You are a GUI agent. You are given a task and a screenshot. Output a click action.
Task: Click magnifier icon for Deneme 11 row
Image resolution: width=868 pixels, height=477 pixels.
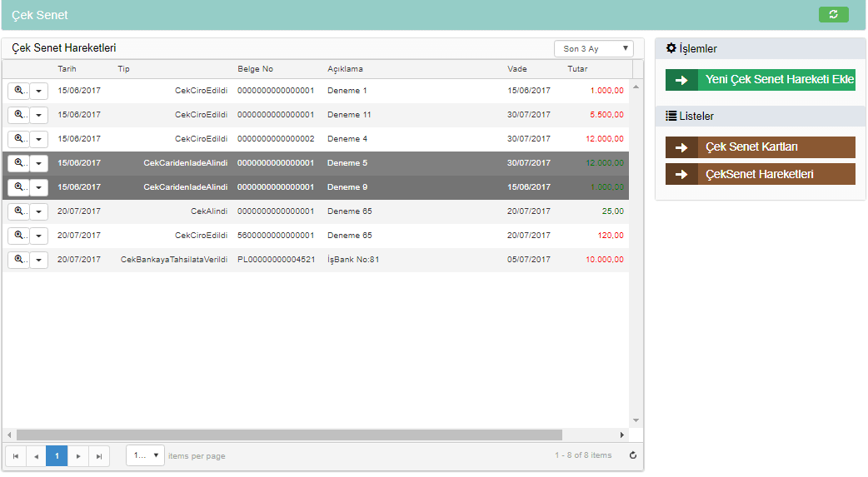pos(18,115)
